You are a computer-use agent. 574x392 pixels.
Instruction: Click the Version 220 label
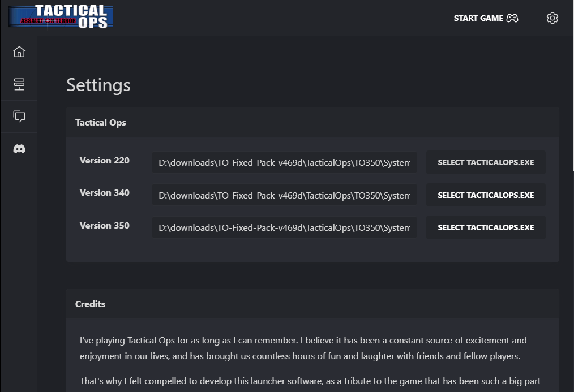105,161
